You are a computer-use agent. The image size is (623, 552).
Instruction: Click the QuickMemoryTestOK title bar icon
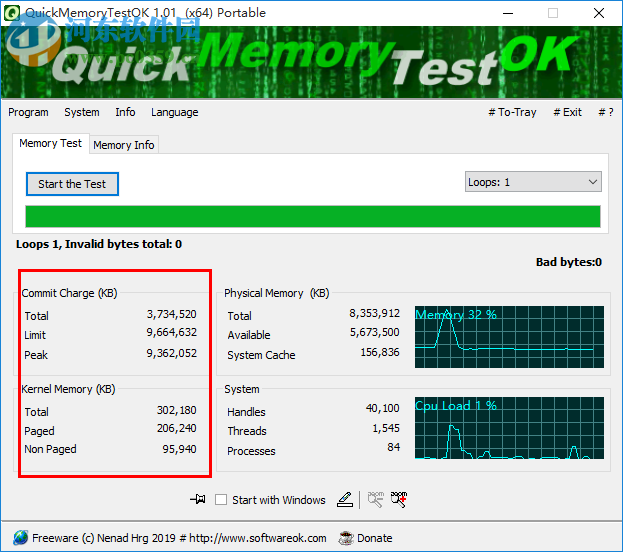click(x=12, y=13)
